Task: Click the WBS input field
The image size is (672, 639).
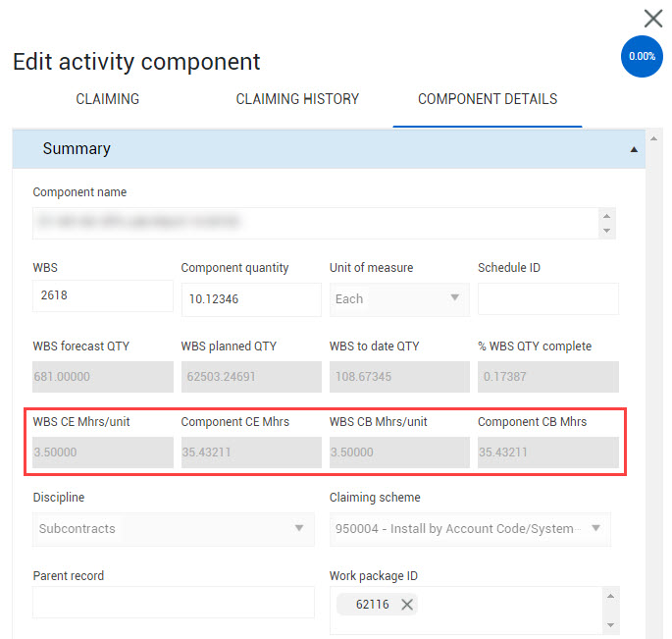Action: point(103,295)
